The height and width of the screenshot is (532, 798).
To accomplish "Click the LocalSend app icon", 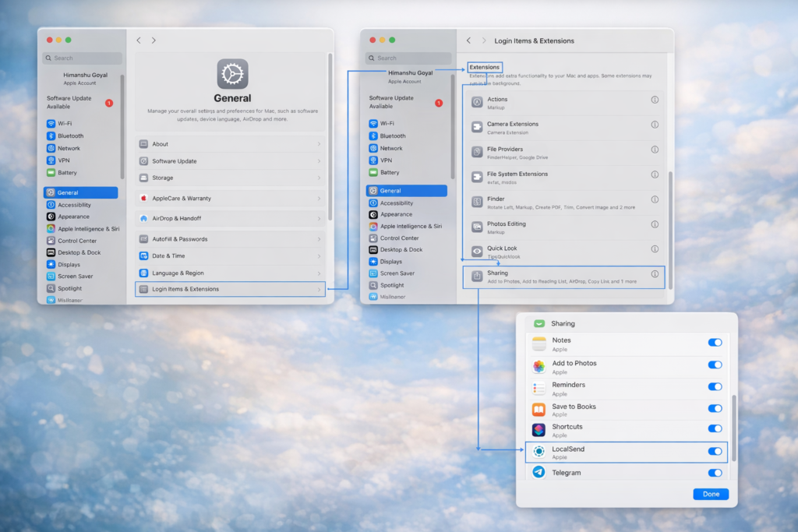I will [538, 452].
